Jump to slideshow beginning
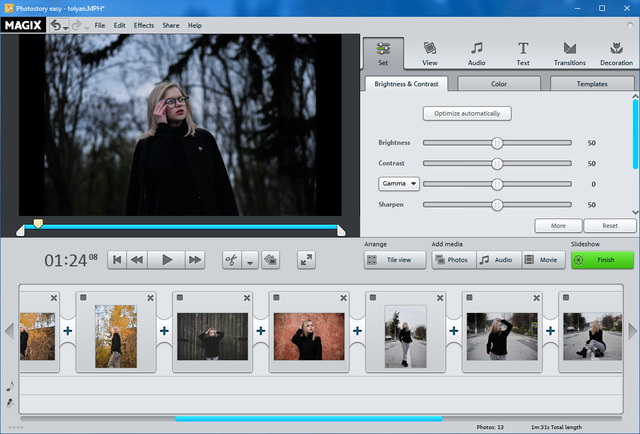Screen dimensions: 640x434 click(117, 260)
